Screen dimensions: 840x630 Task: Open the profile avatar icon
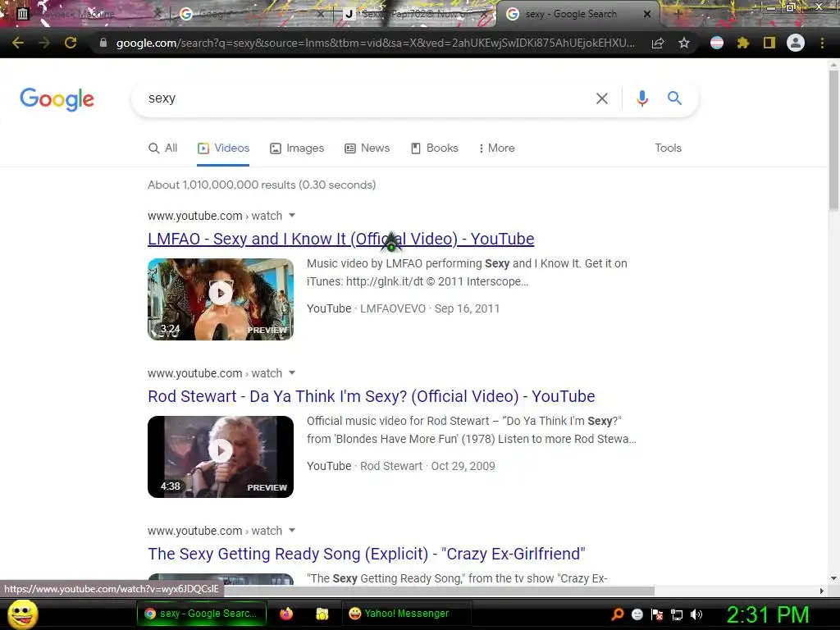[x=796, y=43]
